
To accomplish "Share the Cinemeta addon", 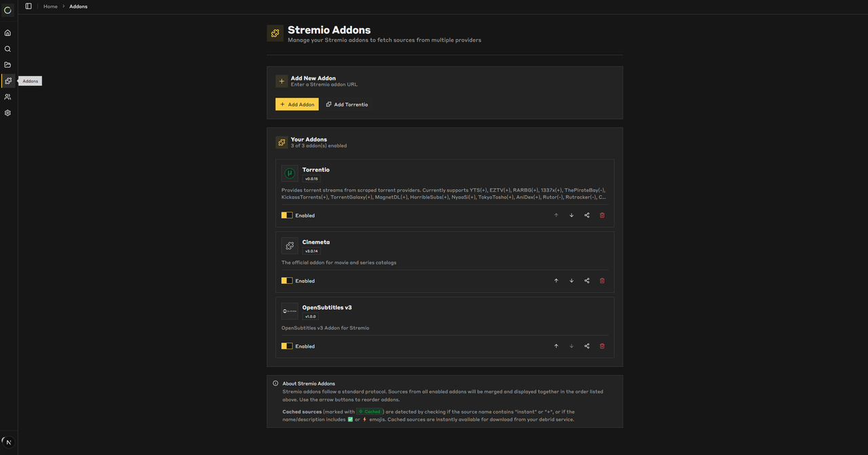I will tap(587, 281).
